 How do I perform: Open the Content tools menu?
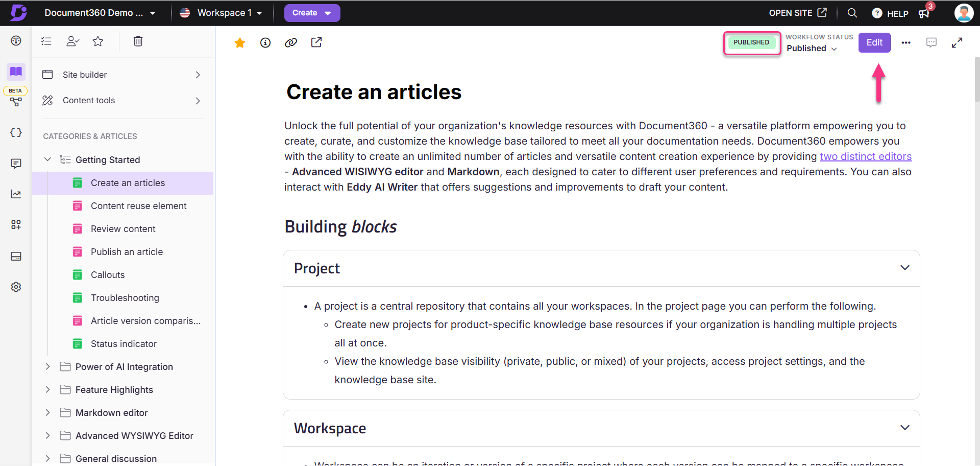121,101
